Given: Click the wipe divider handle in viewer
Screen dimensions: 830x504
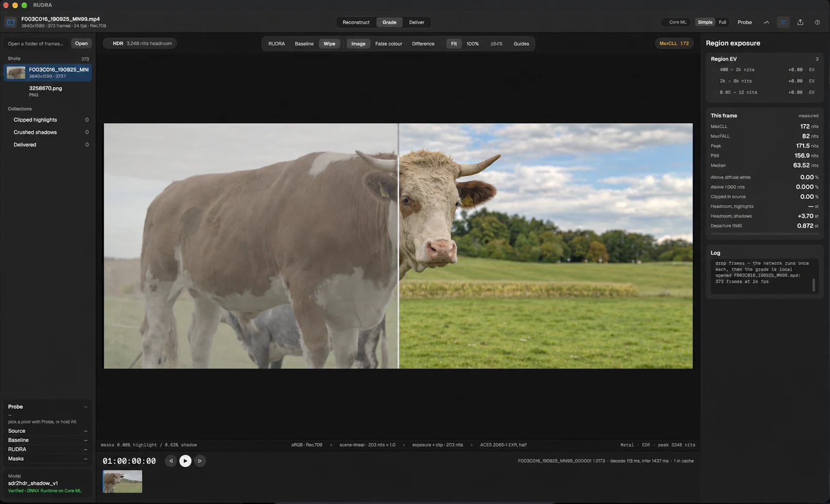Looking at the screenshot, I should click(398, 246).
